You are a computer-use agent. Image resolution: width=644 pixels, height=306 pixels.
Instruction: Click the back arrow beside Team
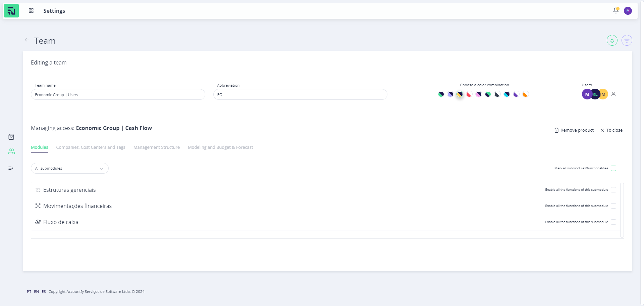[27, 40]
